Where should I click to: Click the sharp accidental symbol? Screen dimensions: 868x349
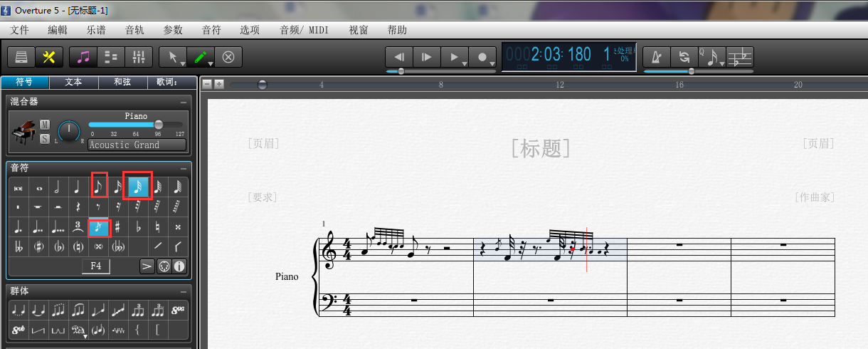[x=117, y=227]
